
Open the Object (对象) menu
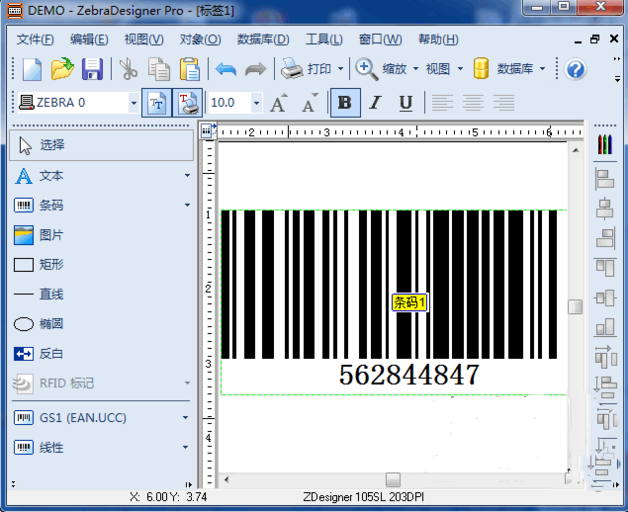point(200,39)
